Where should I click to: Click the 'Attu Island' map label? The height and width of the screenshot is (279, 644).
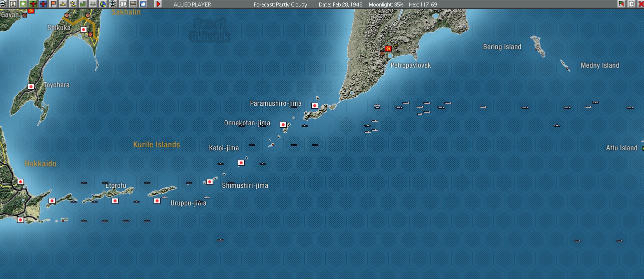[x=621, y=148]
